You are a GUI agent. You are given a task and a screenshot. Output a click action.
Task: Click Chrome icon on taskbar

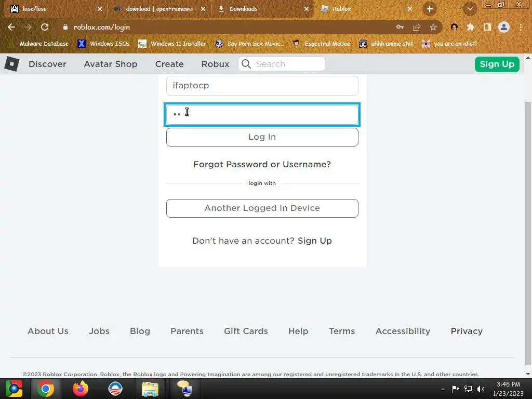coord(46,389)
